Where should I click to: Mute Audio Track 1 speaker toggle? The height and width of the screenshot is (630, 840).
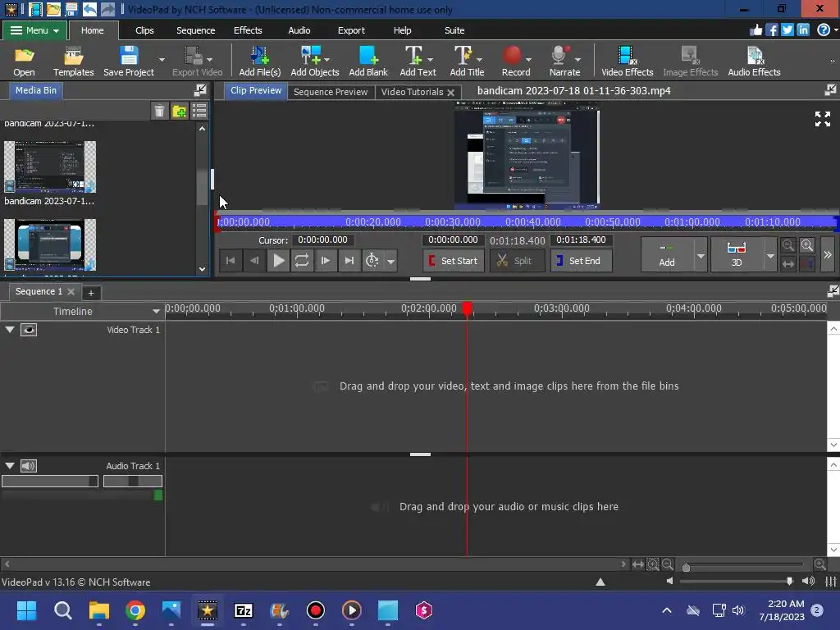click(x=29, y=466)
